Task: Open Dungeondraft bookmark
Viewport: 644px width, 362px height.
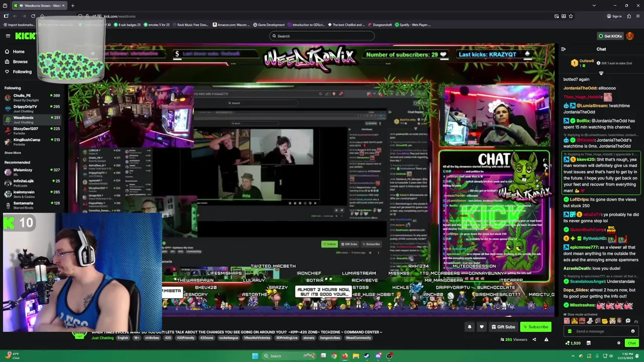Action: pyautogui.click(x=379, y=25)
